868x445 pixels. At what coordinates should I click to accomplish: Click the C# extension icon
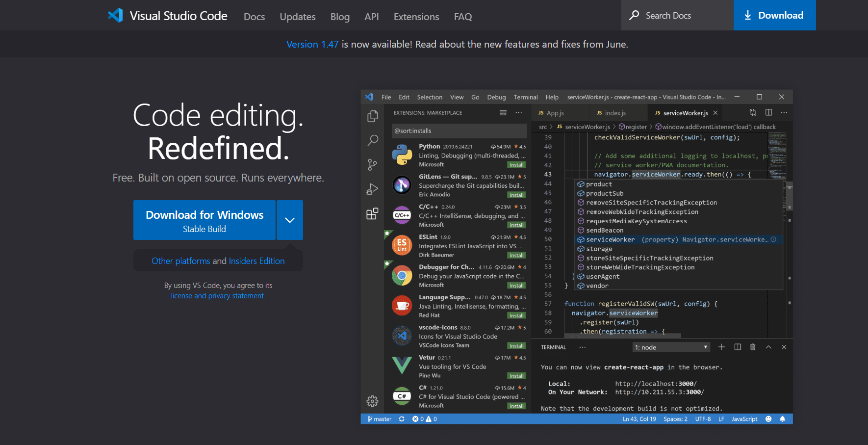click(402, 396)
